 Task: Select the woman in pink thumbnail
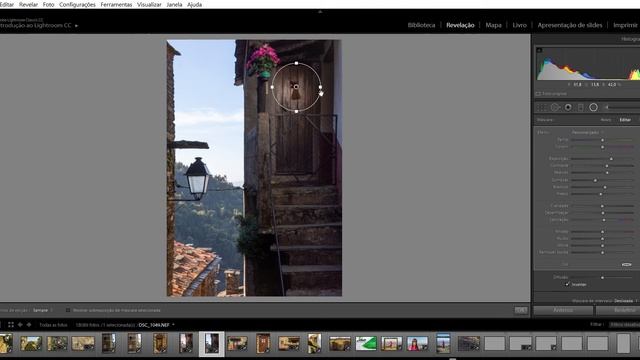point(417,343)
